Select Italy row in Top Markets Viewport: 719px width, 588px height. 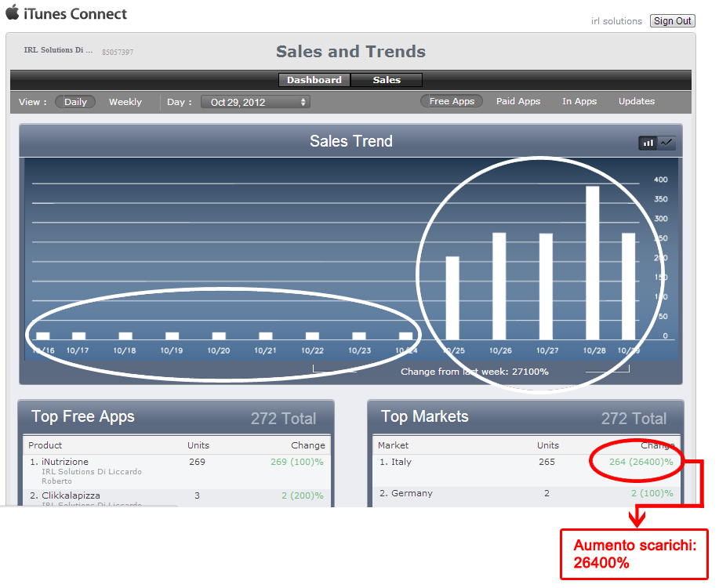(x=526, y=470)
